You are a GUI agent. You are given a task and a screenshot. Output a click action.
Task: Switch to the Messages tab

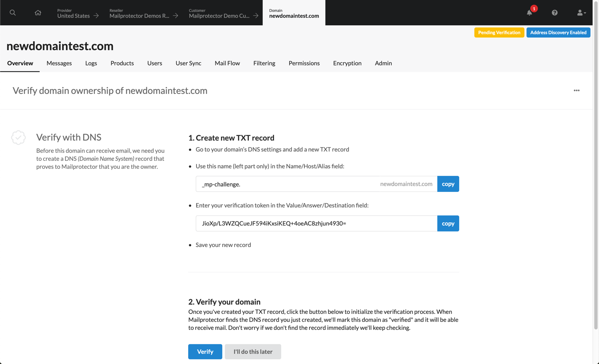click(59, 63)
